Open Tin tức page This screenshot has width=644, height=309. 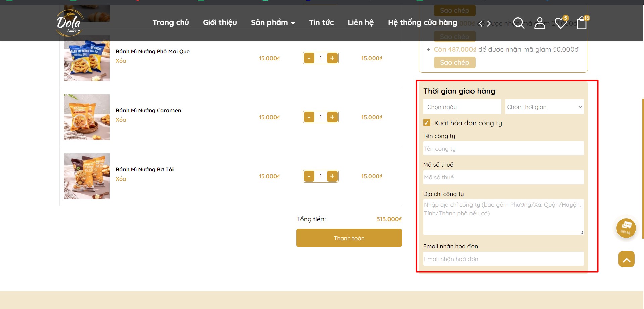click(x=321, y=22)
